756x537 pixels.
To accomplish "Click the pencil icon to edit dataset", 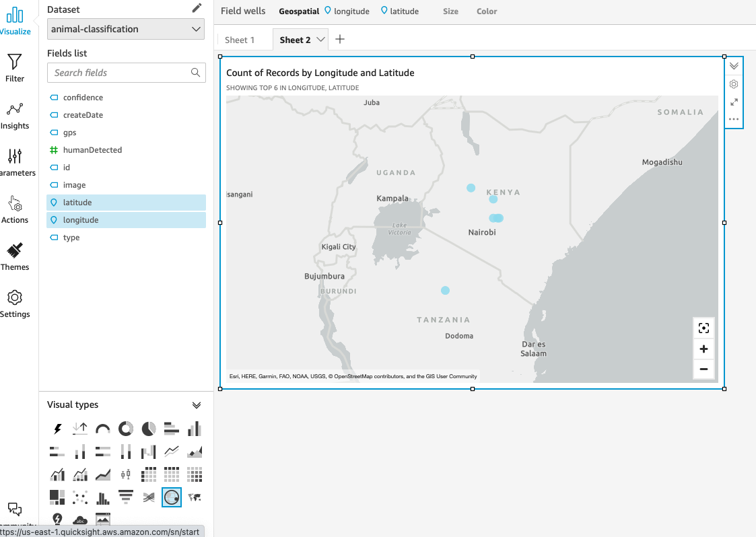I will [197, 8].
